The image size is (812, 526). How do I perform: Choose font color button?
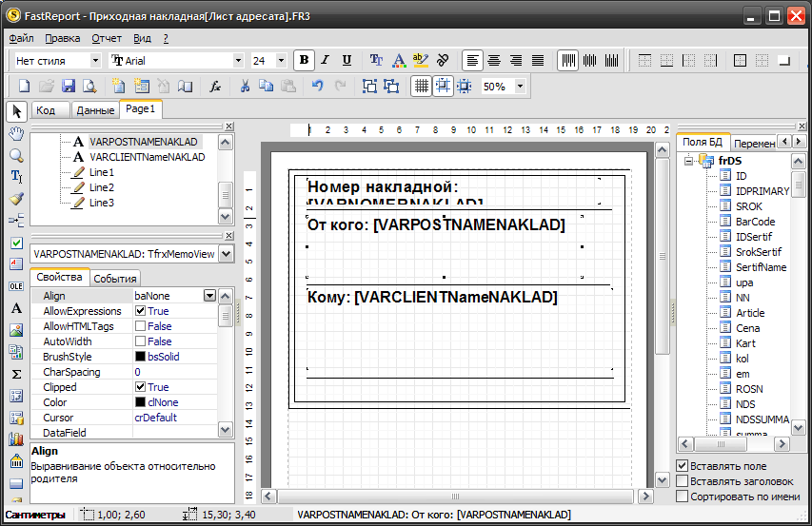(398, 61)
